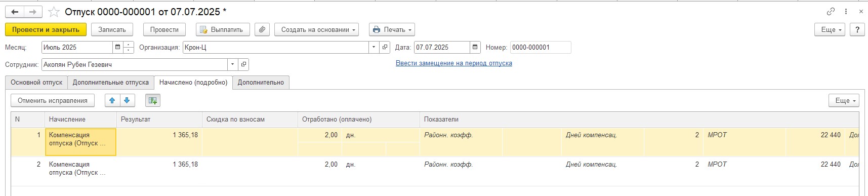Go forward with the right arrow
This screenshot has height=196, width=868.
coord(33,12)
